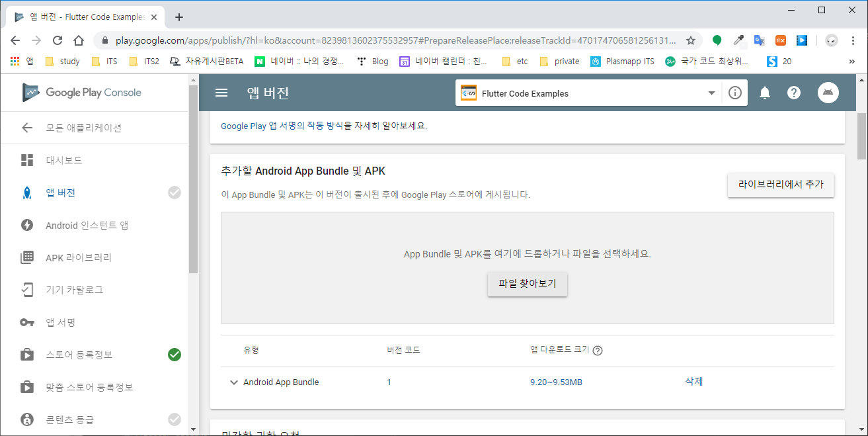Open the 자유게시판BETA bookmark
This screenshot has height=436, width=868.
click(207, 62)
